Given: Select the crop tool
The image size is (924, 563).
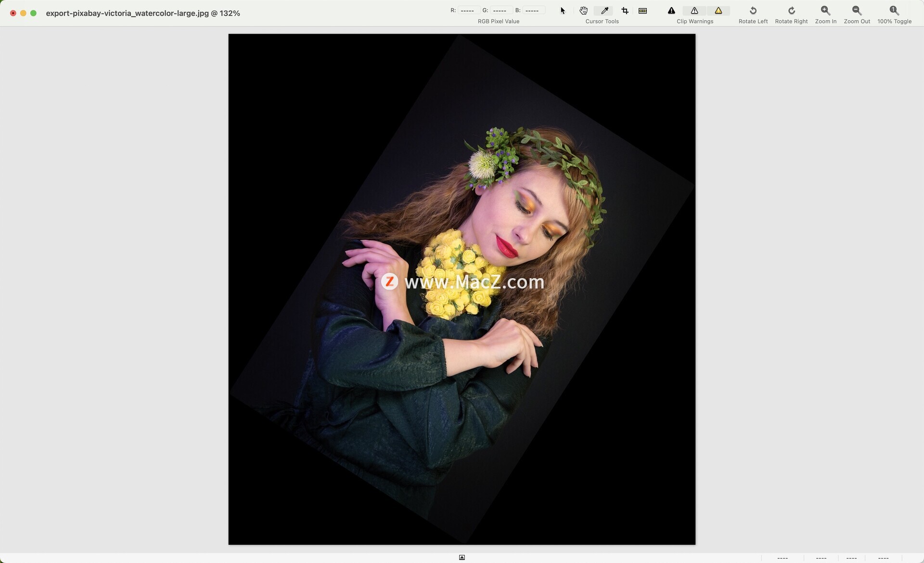Looking at the screenshot, I should click(x=625, y=11).
